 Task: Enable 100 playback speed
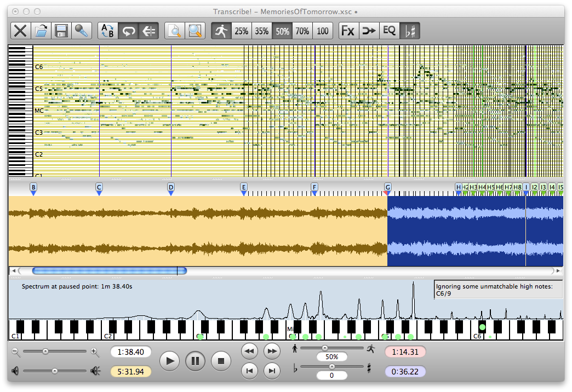click(x=322, y=31)
